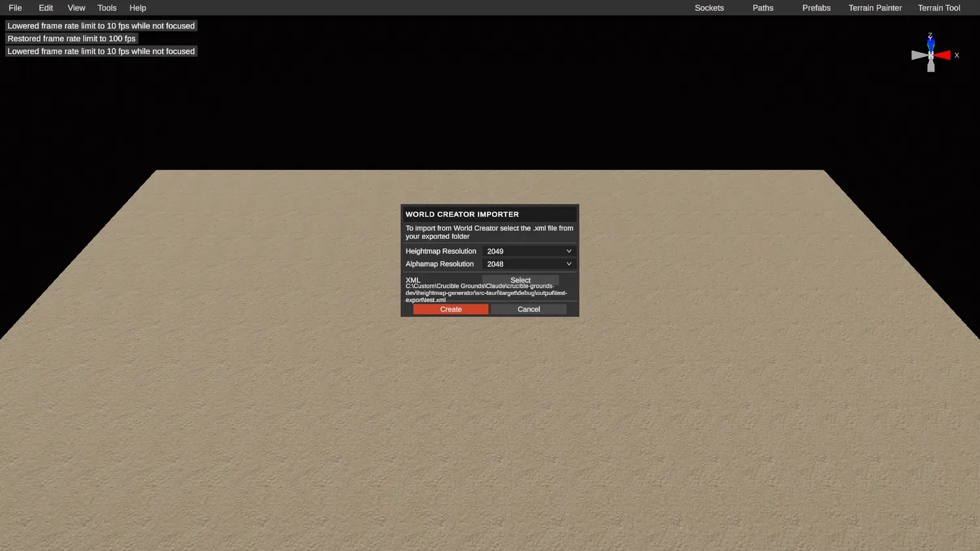Open the Edit menu
980x551 pixels.
coord(46,8)
